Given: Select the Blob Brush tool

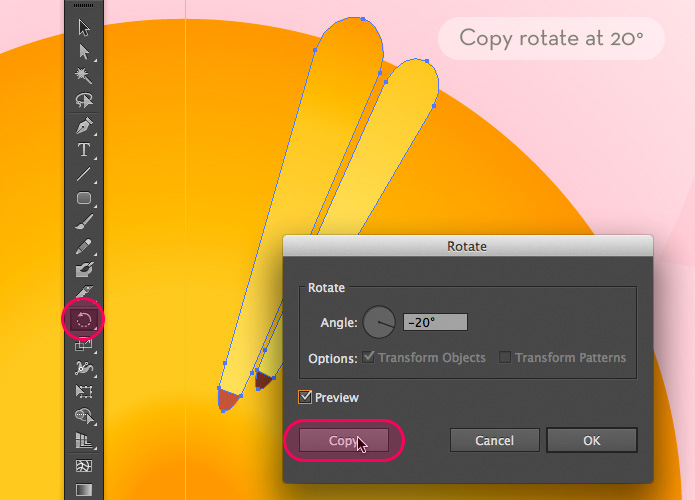Looking at the screenshot, I should coord(84,270).
